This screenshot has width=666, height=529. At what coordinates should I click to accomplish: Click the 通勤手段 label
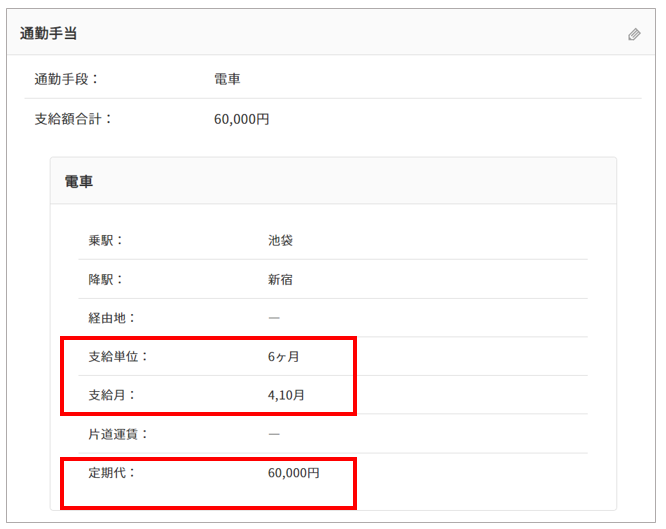[66, 79]
